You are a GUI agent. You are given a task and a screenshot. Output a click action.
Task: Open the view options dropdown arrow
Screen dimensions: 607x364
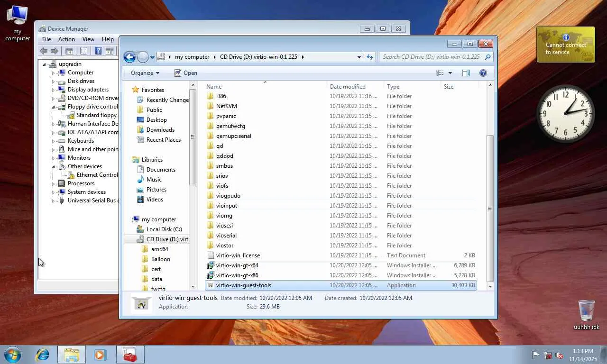click(450, 73)
